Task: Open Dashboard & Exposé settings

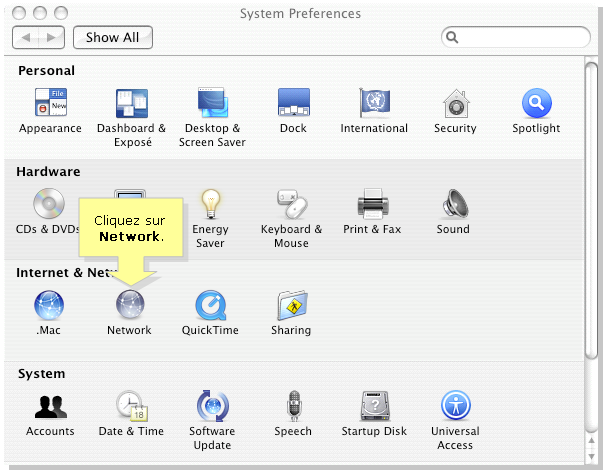Action: tap(131, 104)
